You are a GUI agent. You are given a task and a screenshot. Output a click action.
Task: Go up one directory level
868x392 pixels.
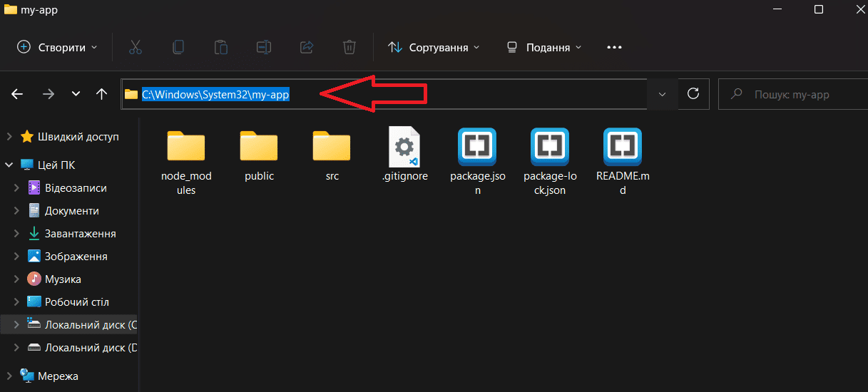click(x=101, y=94)
